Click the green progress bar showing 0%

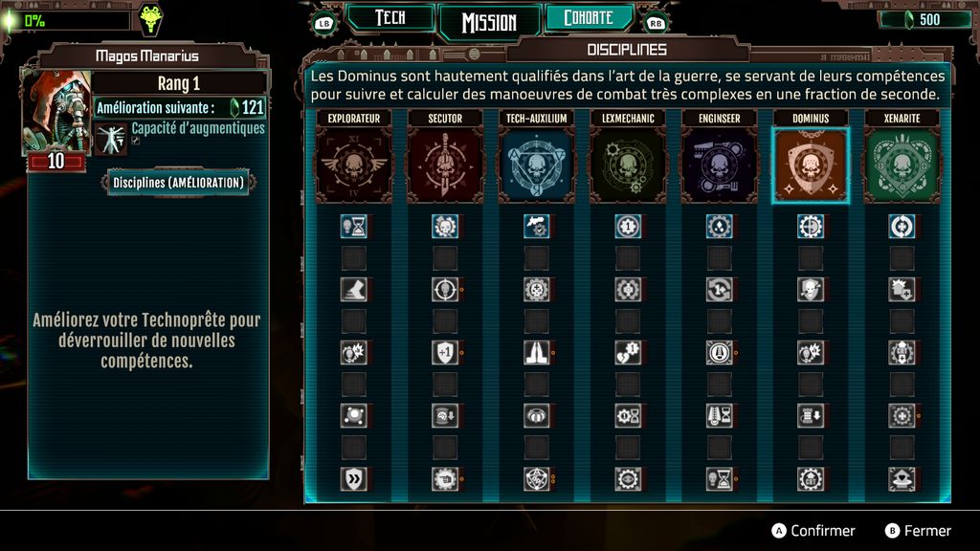point(68,21)
